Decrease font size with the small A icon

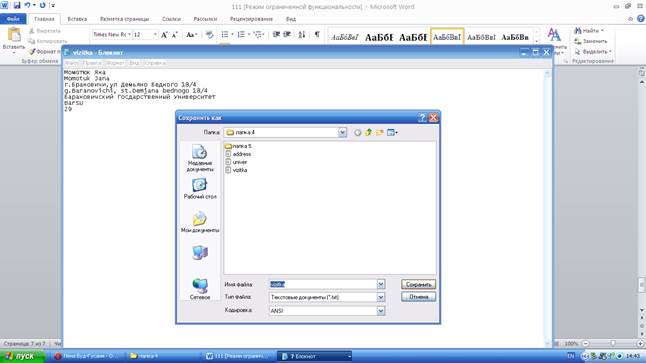(x=174, y=35)
